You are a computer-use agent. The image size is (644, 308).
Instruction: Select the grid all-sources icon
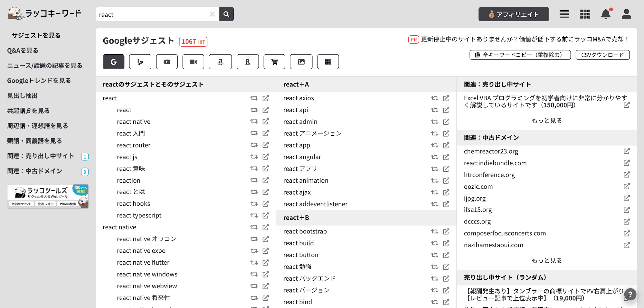coord(328,62)
